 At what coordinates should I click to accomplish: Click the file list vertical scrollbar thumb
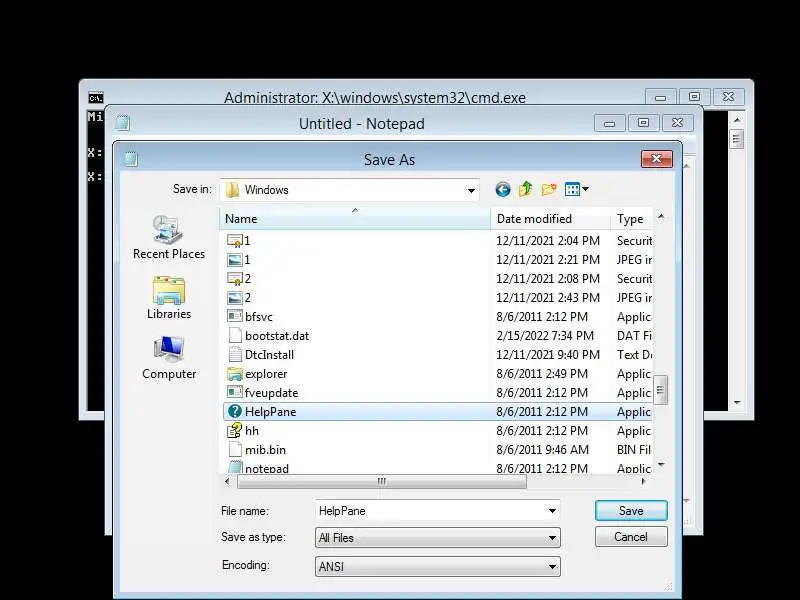point(661,390)
